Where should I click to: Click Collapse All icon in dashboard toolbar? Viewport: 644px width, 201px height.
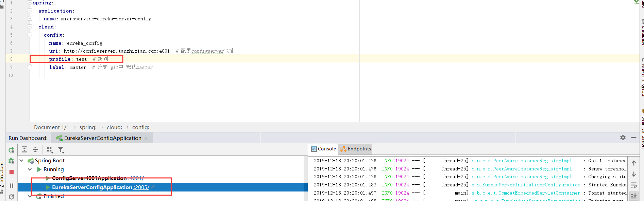click(x=35, y=150)
